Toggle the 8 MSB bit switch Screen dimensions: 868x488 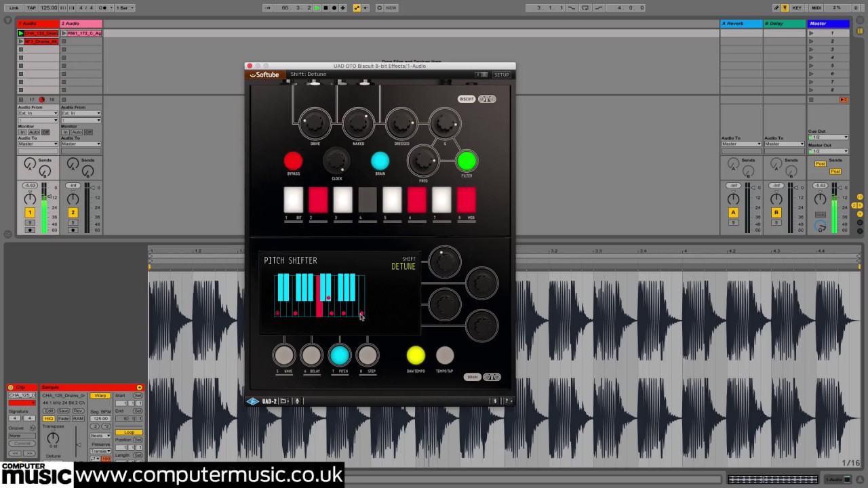pyautogui.click(x=466, y=200)
